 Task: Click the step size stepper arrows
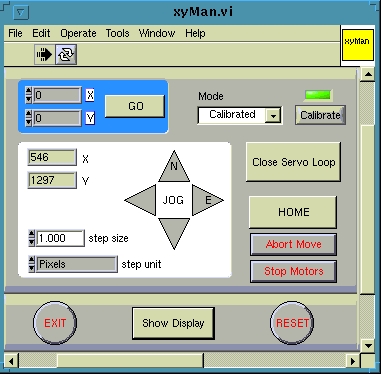32,238
